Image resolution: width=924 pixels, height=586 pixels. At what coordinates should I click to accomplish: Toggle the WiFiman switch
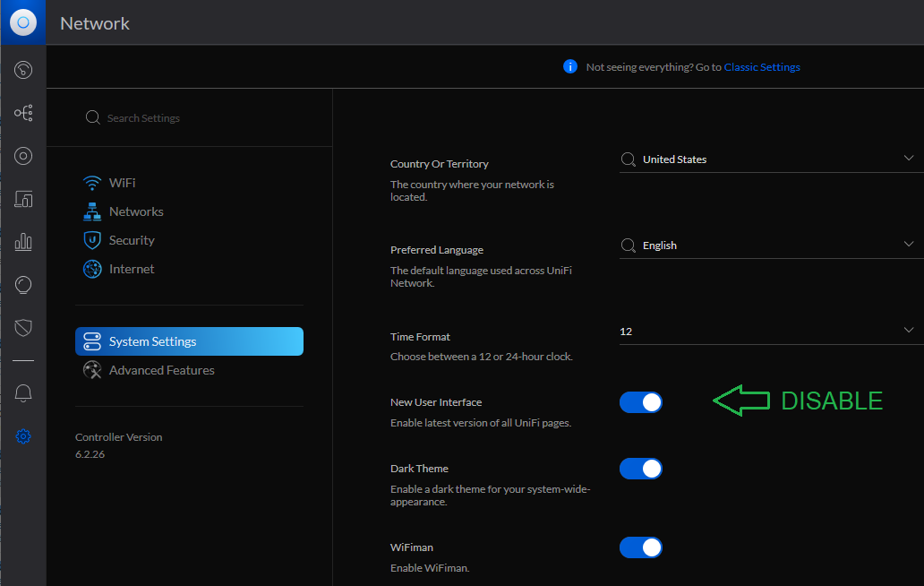click(640, 547)
